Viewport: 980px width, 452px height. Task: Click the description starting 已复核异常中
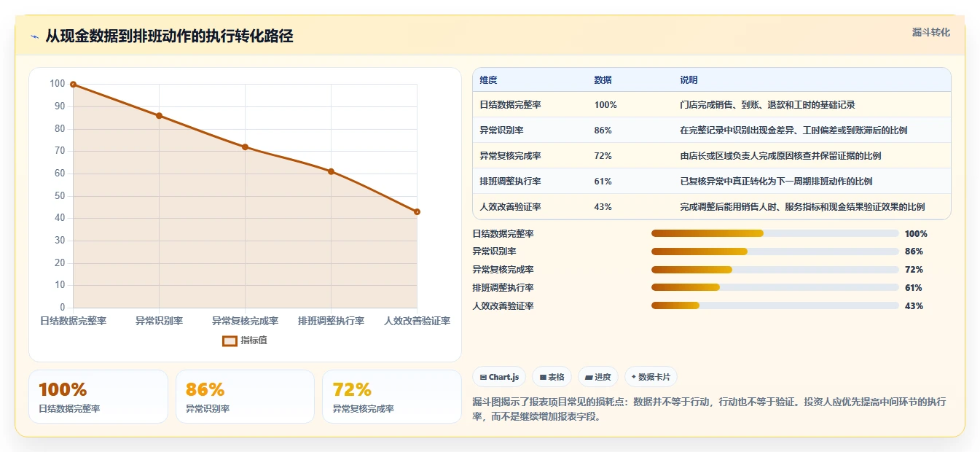[x=776, y=182]
